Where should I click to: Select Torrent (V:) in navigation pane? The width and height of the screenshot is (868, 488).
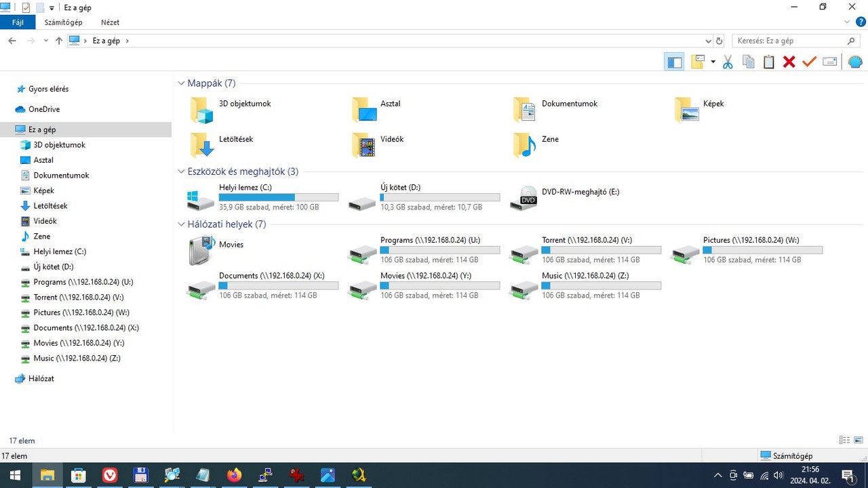pos(78,298)
